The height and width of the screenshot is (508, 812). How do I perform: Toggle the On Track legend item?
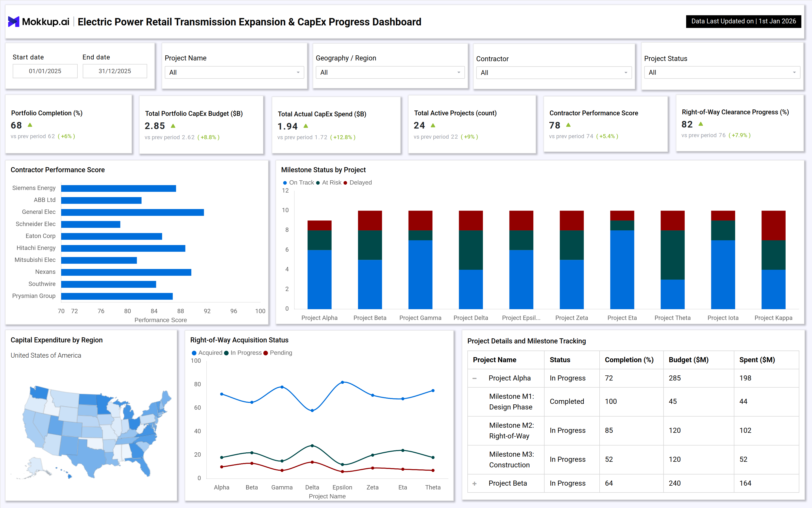tap(298, 183)
